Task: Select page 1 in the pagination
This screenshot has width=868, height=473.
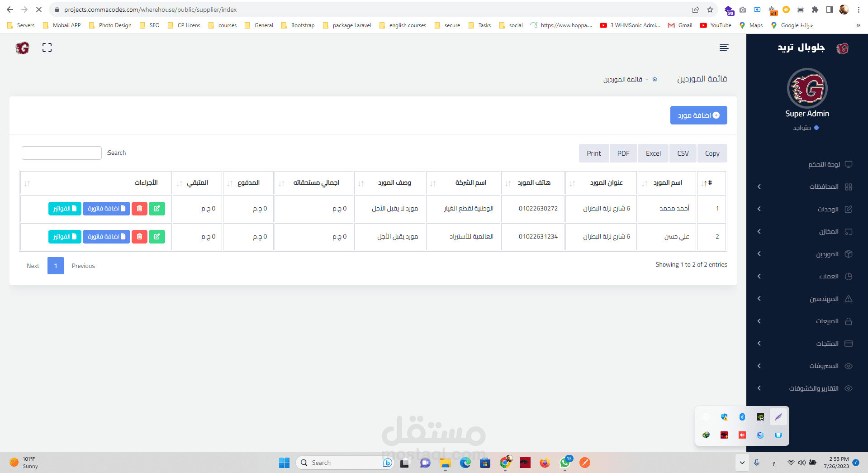Action: (56, 266)
